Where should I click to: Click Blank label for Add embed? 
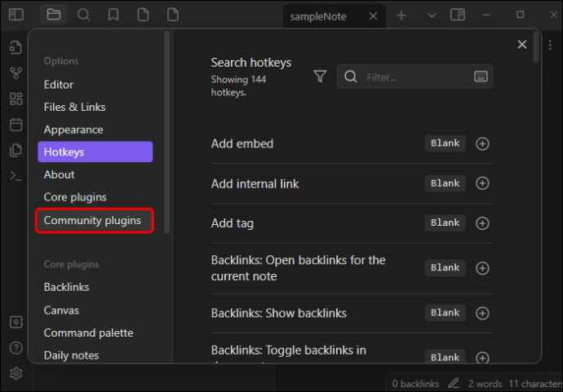[x=445, y=143]
